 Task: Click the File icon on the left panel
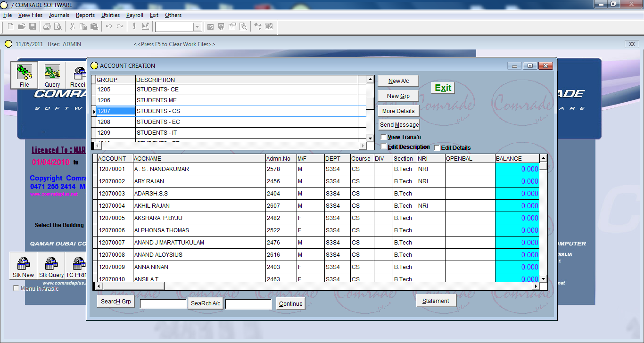click(24, 74)
